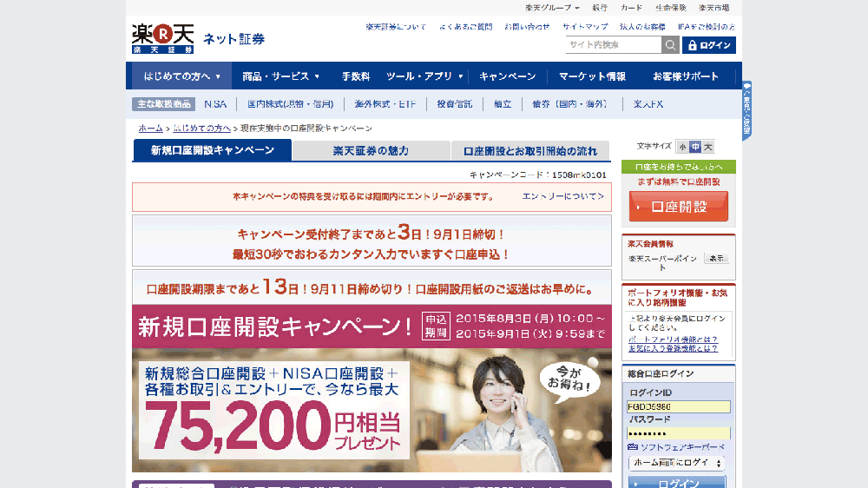Set text size to 小
This screenshot has height=488, width=868.
tap(682, 147)
